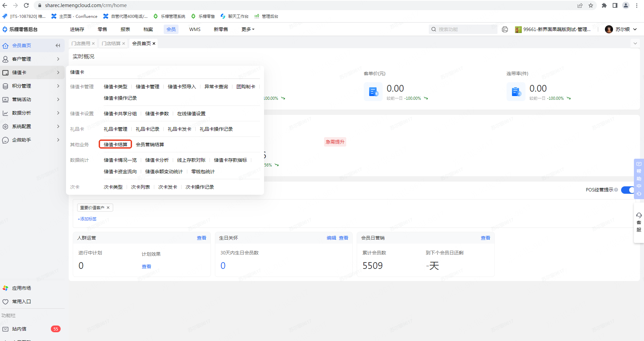Collapse the sidebar with the arrow icon
The height and width of the screenshot is (341, 644).
click(x=58, y=45)
